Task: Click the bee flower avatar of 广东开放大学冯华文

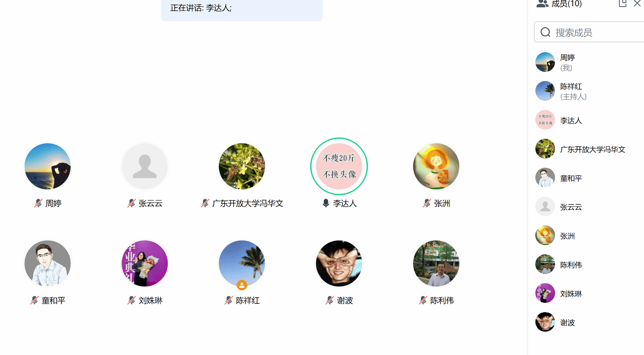Action: click(x=242, y=166)
